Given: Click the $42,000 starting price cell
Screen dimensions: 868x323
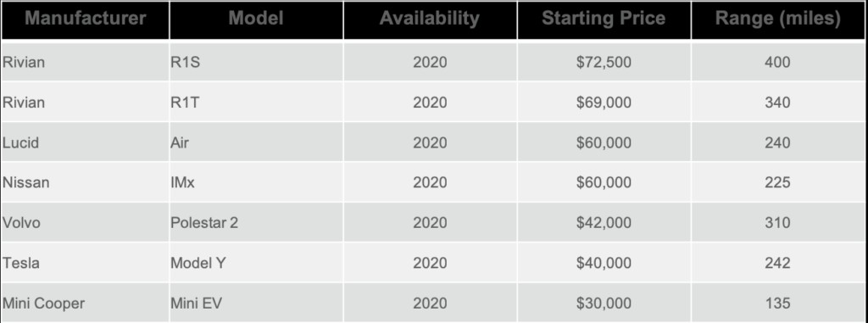Looking at the screenshot, I should (604, 222).
